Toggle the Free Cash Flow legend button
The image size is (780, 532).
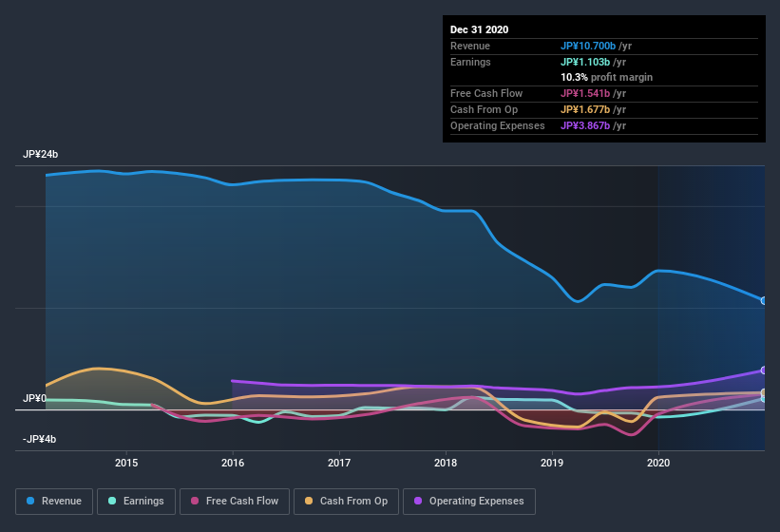pos(235,502)
